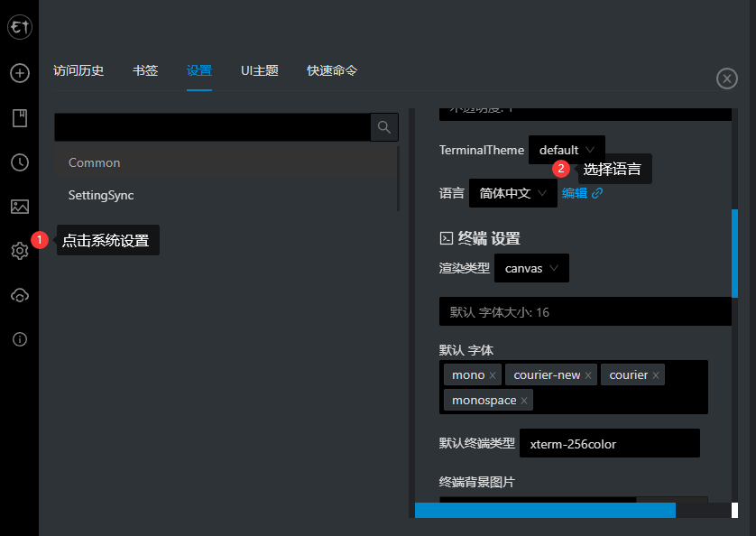
Task: Open the render type canvas dropdown
Action: click(531, 268)
